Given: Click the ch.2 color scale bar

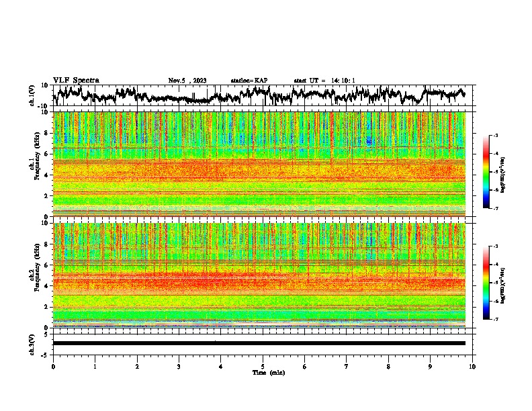Looking at the screenshot, I should [486, 283].
